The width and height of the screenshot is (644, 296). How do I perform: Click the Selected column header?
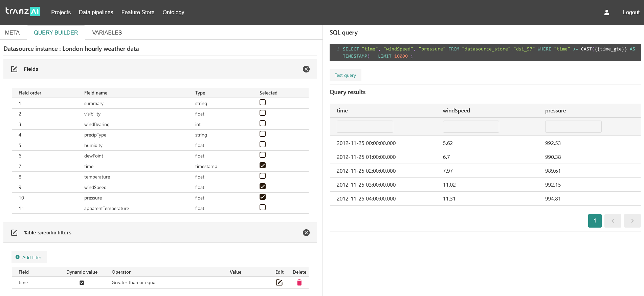coord(268,93)
